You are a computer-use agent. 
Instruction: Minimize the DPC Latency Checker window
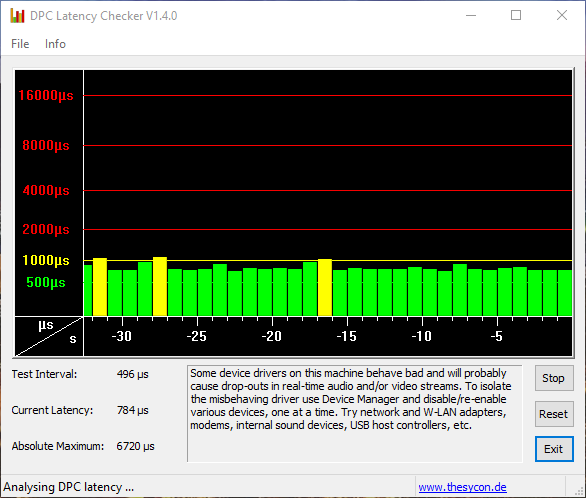(471, 15)
